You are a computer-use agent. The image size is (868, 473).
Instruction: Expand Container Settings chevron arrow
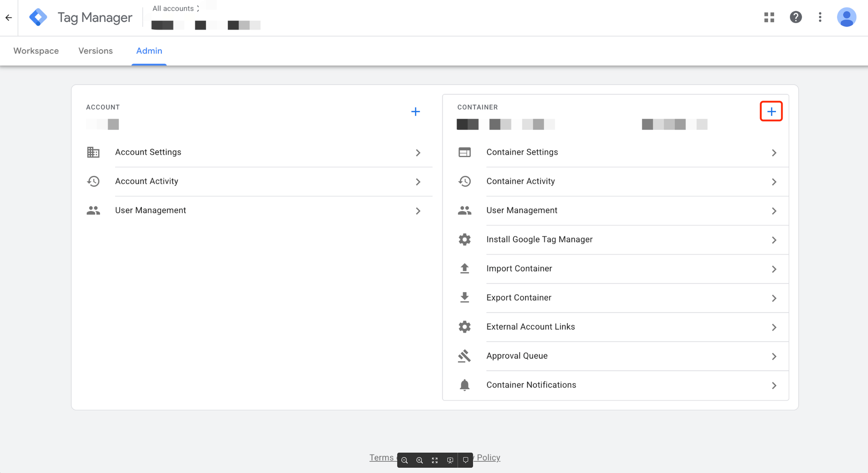774,152
